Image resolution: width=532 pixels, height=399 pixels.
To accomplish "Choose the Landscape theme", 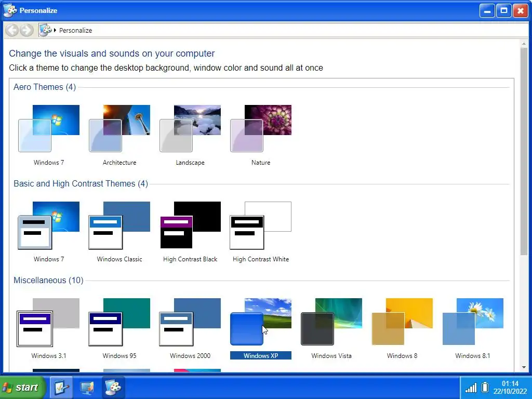I will click(x=190, y=135).
